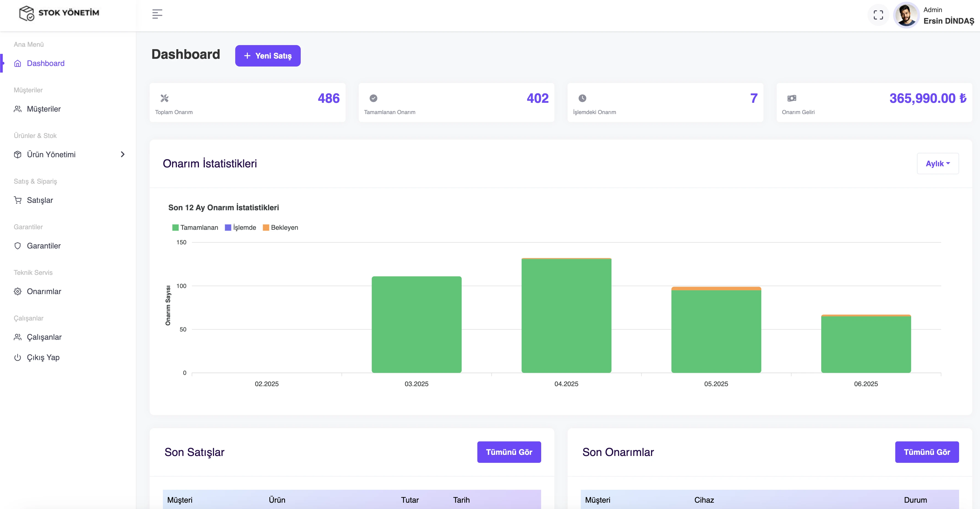Screen dimensions: 980x509
Task: Click the Çıkış Yap power icon
Action: pos(18,357)
